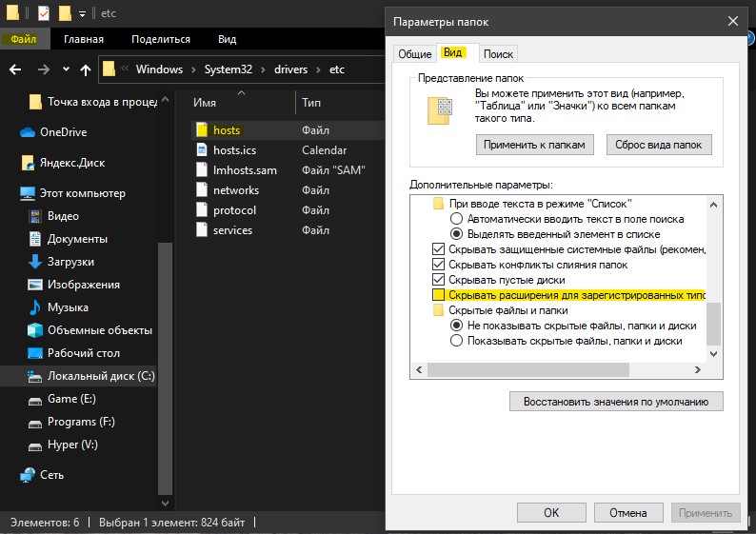Switch to Общие tab in dialog
The height and width of the screenshot is (534, 756).
414,54
